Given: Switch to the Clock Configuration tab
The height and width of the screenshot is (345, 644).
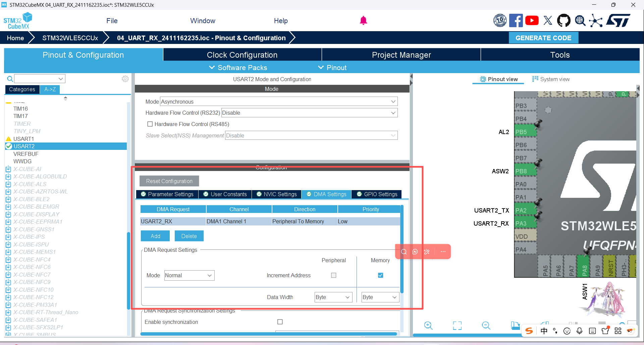Looking at the screenshot, I should pyautogui.click(x=242, y=55).
